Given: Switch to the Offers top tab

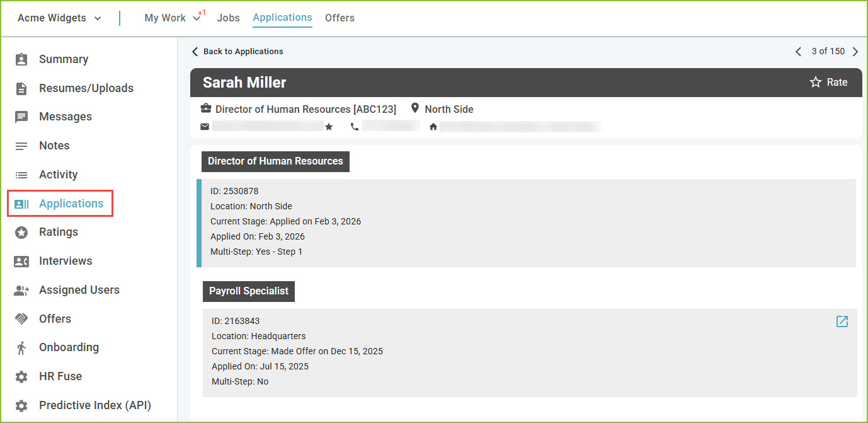Looking at the screenshot, I should (340, 18).
